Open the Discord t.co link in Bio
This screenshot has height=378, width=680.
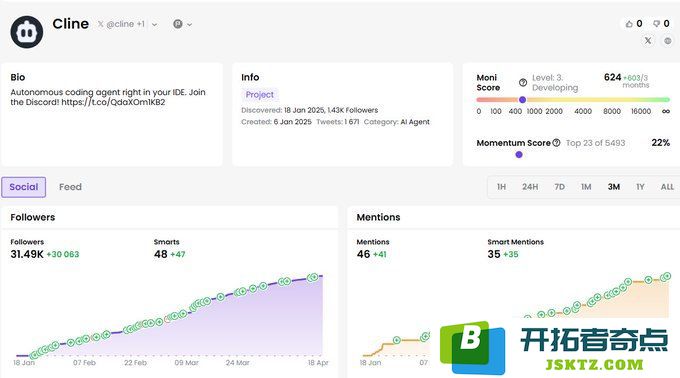113,102
